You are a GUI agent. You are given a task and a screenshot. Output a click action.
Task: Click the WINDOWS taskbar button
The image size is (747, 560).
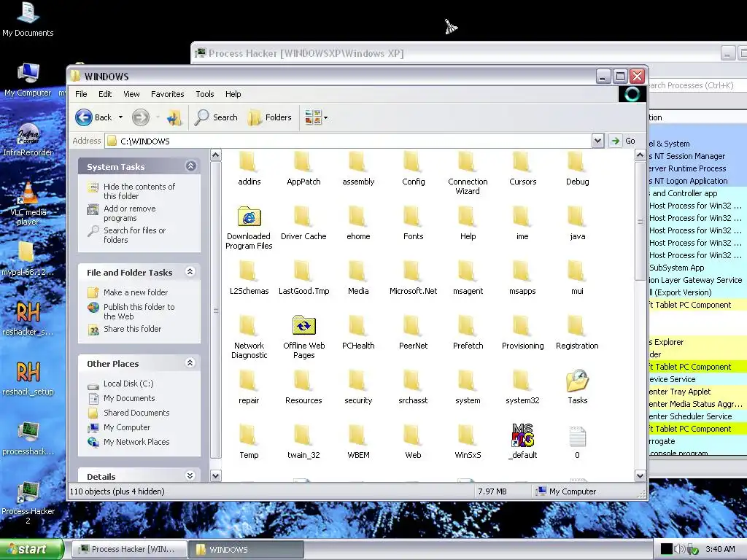[245, 549]
